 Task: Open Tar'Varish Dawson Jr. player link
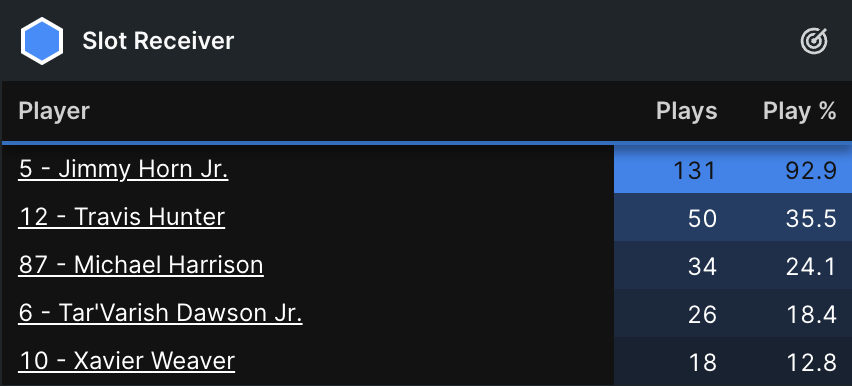click(x=160, y=313)
